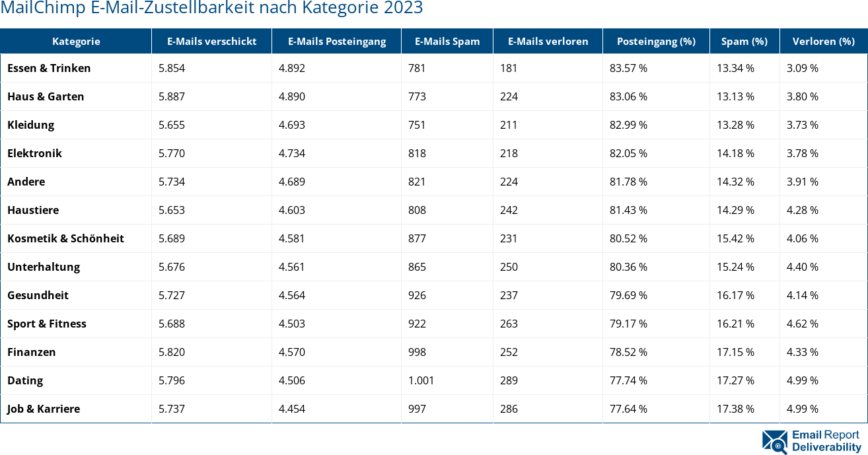Select the 'Haus & Garten' row label
Viewport: 868px width, 455px height.
[45, 96]
